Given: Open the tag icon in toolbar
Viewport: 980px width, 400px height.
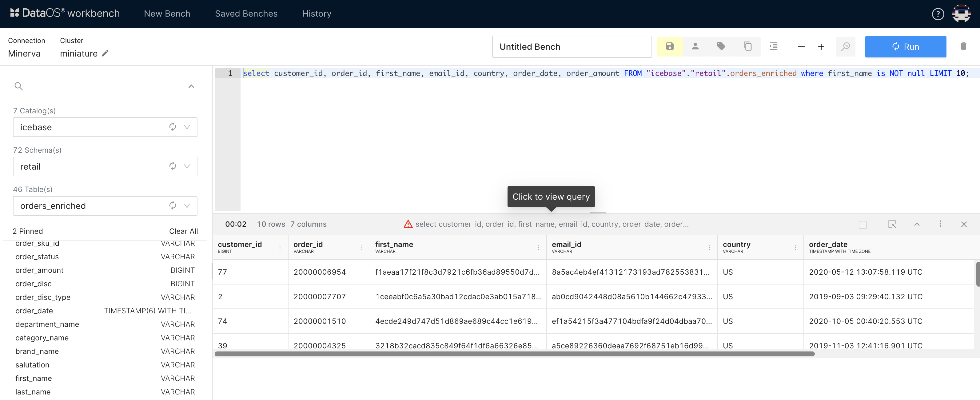Looking at the screenshot, I should pos(721,46).
